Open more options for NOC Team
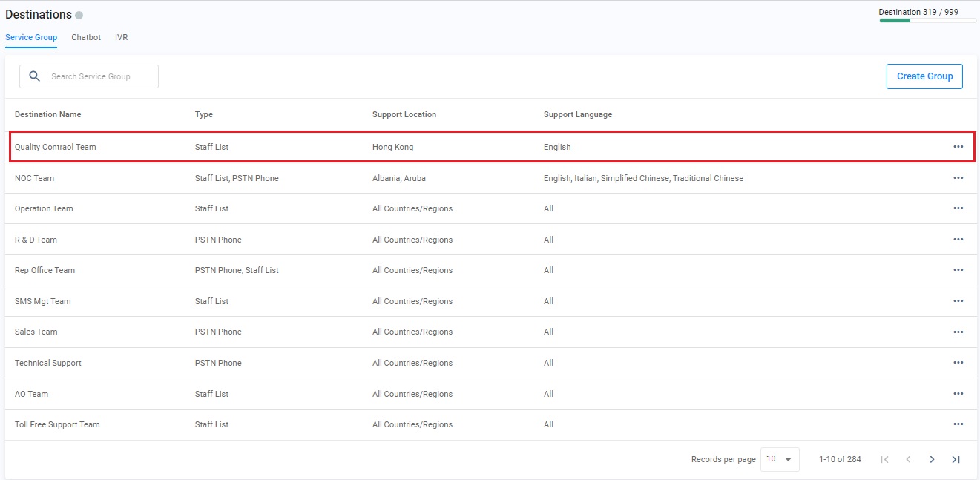The height and width of the screenshot is (480, 980). (958, 178)
